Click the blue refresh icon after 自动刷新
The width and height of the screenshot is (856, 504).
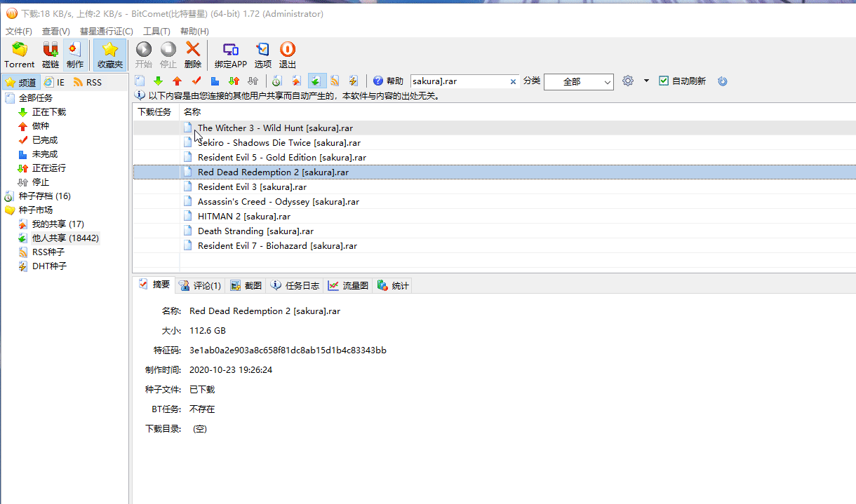coord(723,81)
